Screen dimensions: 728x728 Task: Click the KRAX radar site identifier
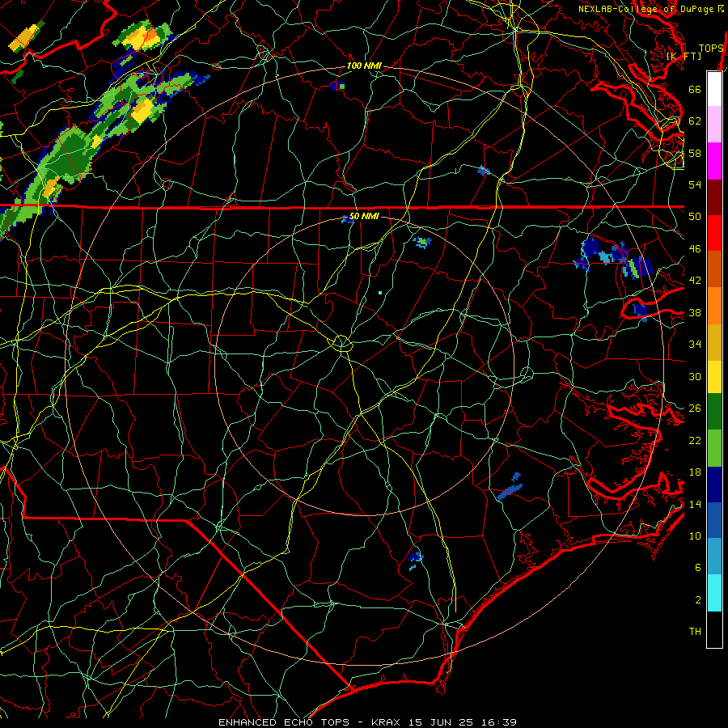[387, 722]
